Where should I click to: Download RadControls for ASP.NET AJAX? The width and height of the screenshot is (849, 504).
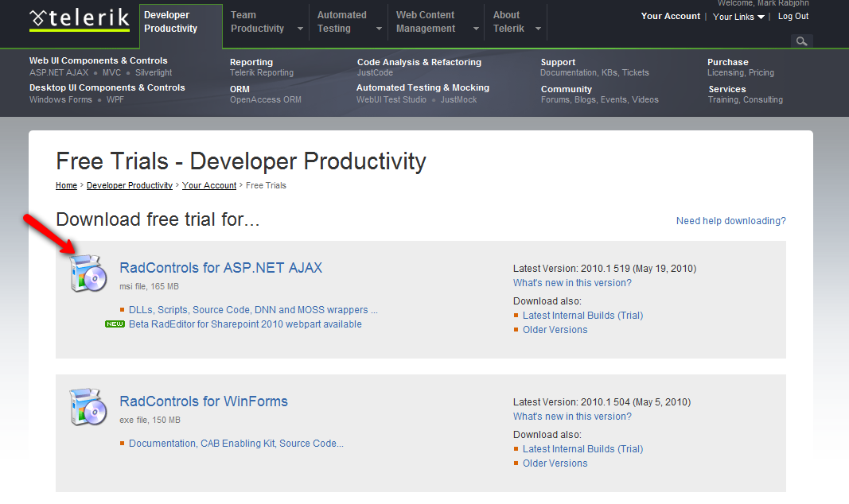(220, 268)
